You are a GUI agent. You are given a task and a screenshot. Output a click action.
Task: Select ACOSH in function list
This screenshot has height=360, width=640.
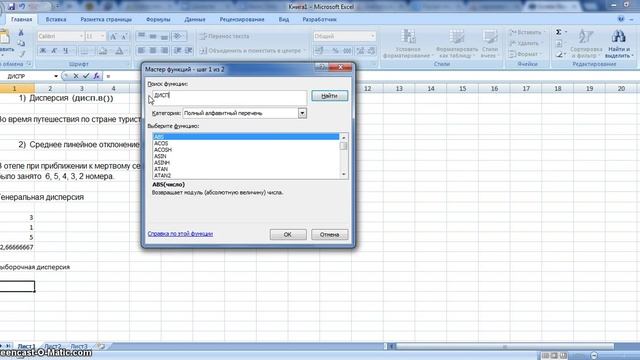[246, 150]
